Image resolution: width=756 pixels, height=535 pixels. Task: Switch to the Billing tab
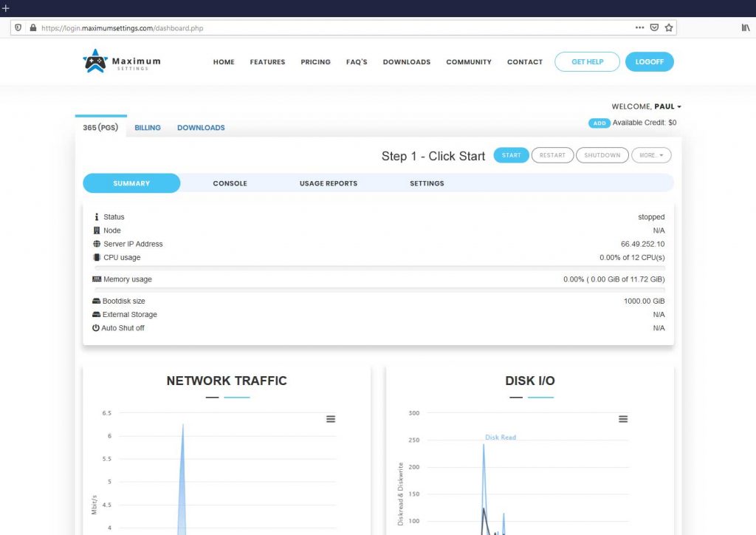[148, 128]
